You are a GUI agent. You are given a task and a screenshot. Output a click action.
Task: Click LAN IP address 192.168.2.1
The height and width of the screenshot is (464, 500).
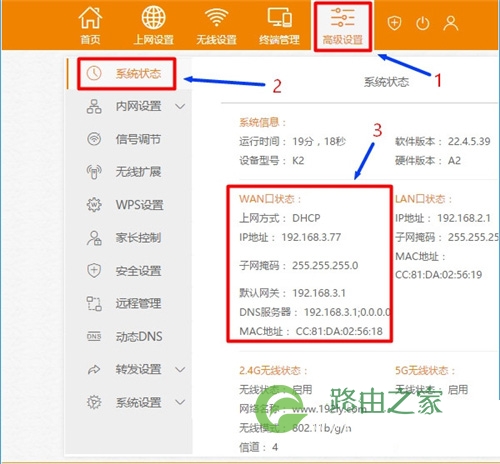pyautogui.click(x=464, y=218)
